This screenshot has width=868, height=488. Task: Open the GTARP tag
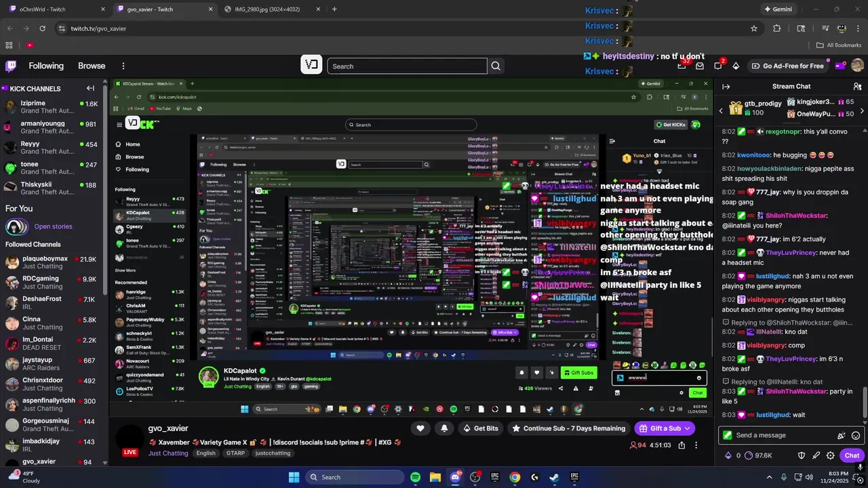coord(235,453)
